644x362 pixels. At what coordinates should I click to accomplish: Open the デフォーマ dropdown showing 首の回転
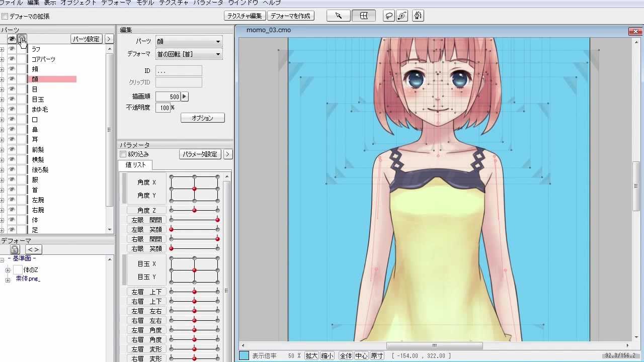point(189,54)
